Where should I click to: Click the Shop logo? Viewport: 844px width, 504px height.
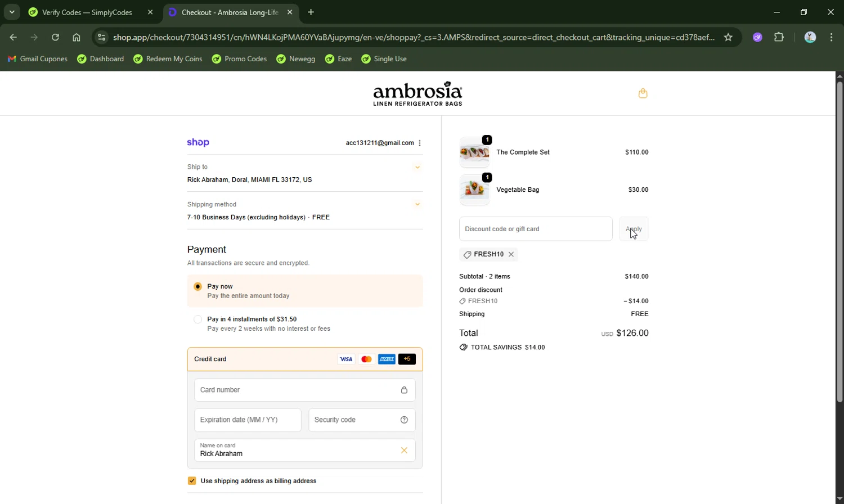coord(198,143)
